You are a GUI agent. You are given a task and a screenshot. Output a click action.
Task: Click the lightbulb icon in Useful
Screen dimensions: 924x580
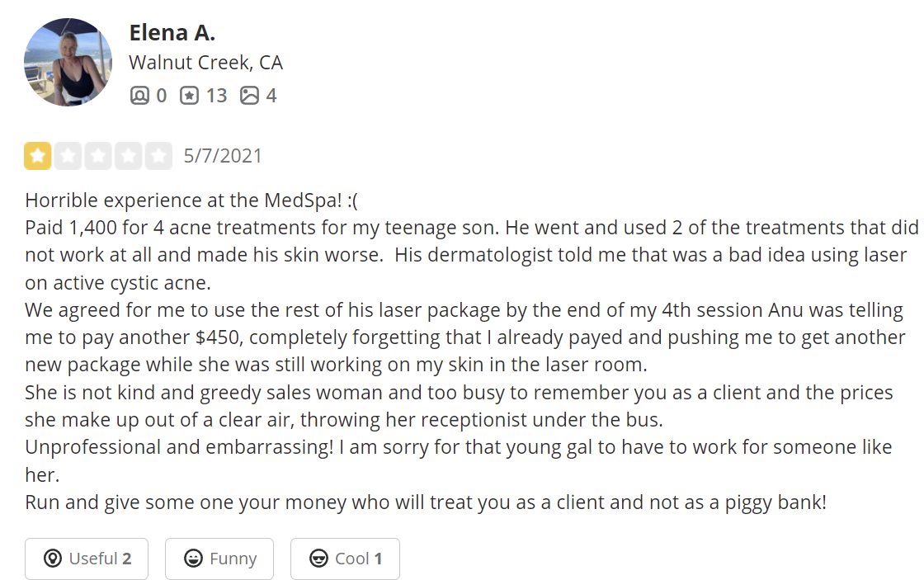53,559
